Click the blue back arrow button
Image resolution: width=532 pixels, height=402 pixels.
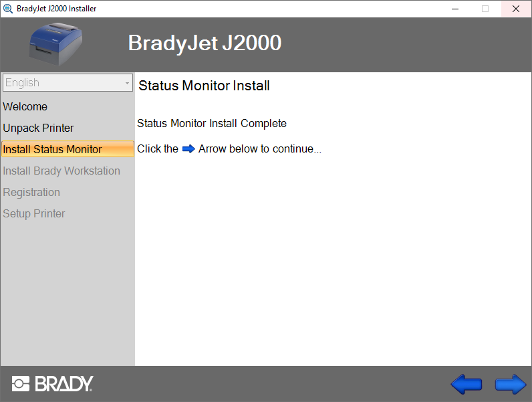(x=467, y=385)
